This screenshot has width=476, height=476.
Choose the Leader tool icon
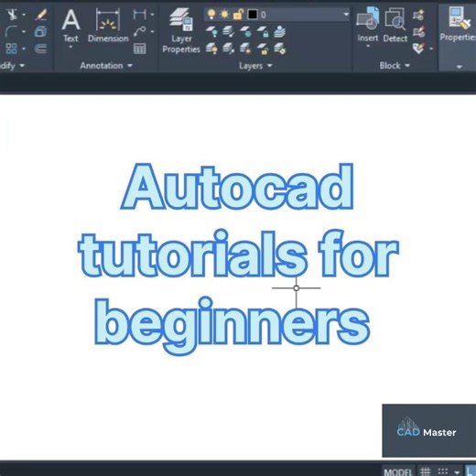tap(139, 31)
